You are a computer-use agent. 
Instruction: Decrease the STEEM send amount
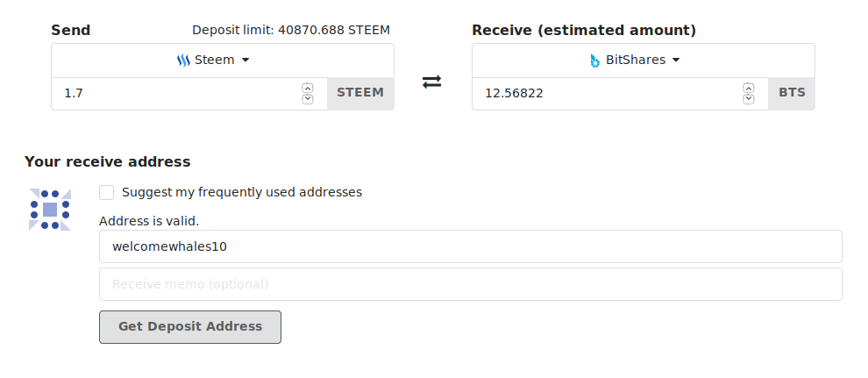click(x=308, y=99)
